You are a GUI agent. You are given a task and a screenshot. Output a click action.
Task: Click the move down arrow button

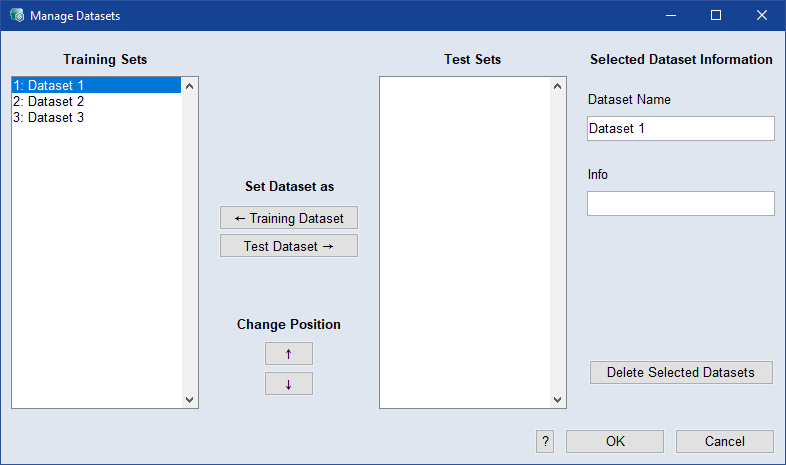[x=288, y=384]
